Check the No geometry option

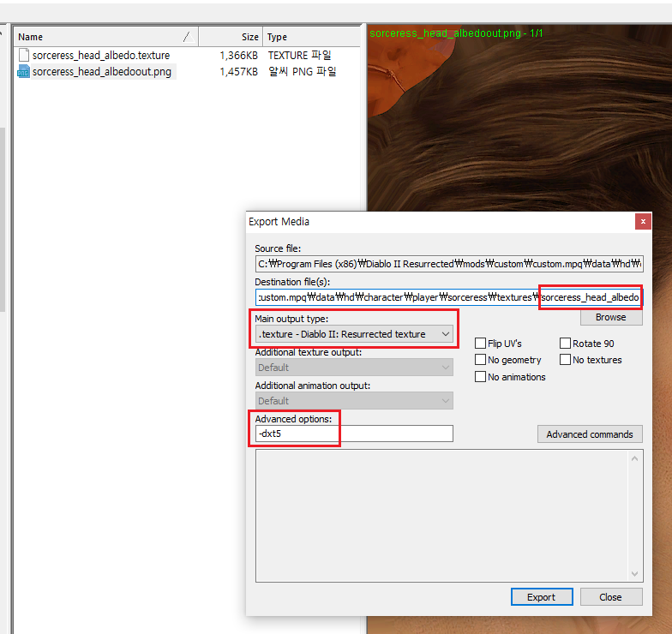(x=480, y=360)
